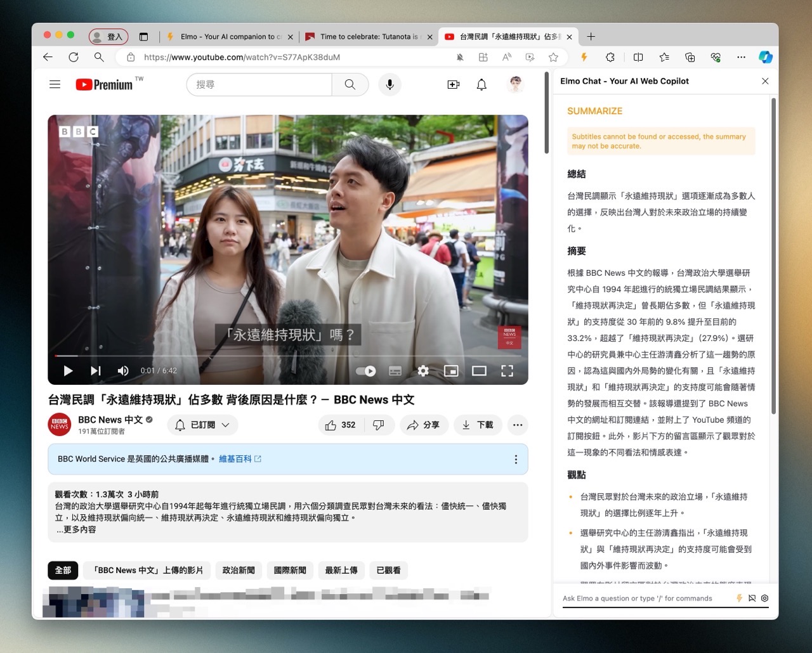The height and width of the screenshot is (653, 812).
Task: Select the 已觀看 chip
Action: click(388, 570)
